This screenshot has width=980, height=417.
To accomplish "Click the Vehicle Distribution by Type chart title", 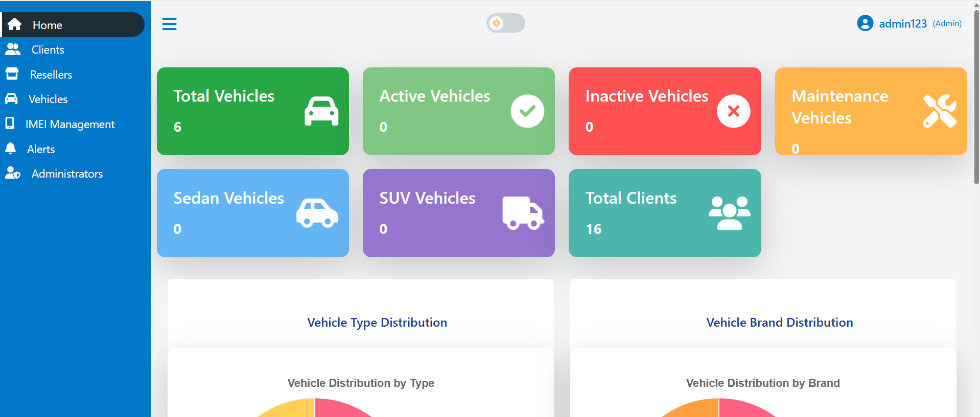I will pos(361,383).
